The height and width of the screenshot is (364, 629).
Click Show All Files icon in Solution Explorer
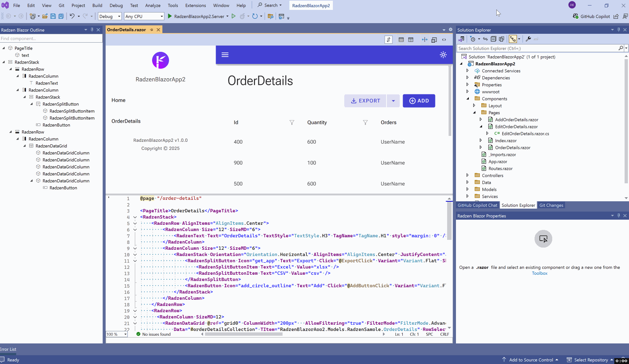[502, 39]
